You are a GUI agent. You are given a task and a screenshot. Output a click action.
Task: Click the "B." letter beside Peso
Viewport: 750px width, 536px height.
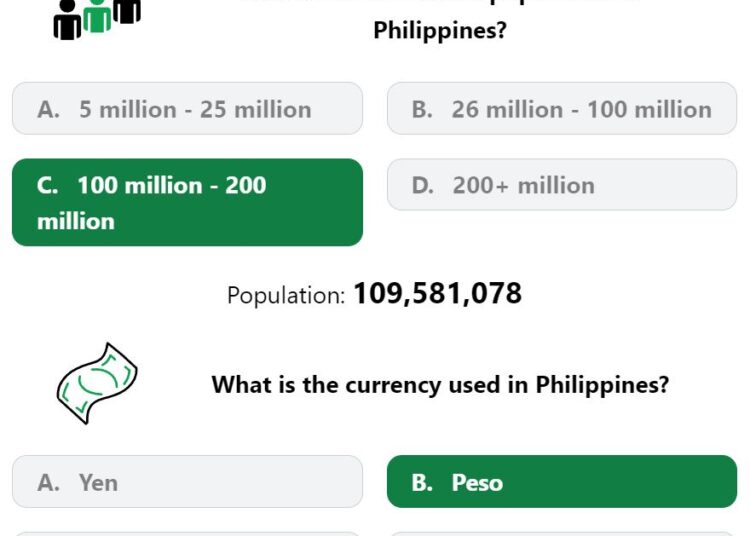pos(422,482)
